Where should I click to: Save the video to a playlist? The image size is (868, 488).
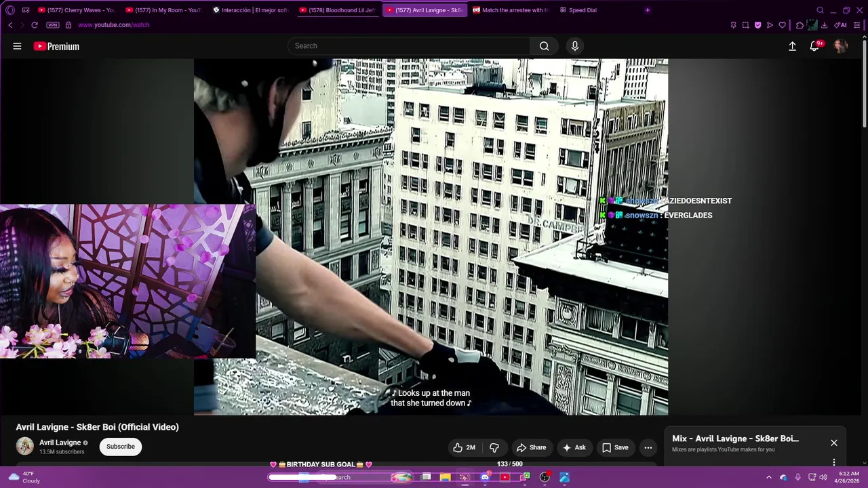(615, 447)
